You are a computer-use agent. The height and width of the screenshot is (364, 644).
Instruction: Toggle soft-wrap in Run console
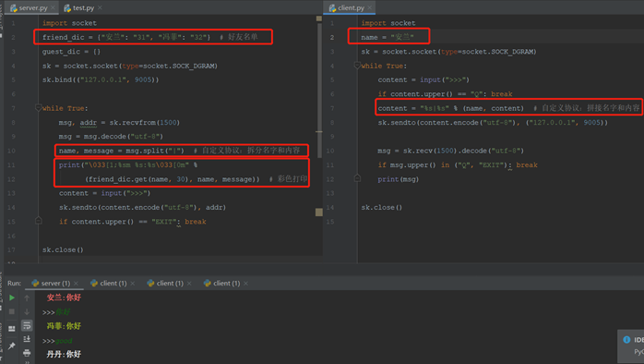pos(27,325)
